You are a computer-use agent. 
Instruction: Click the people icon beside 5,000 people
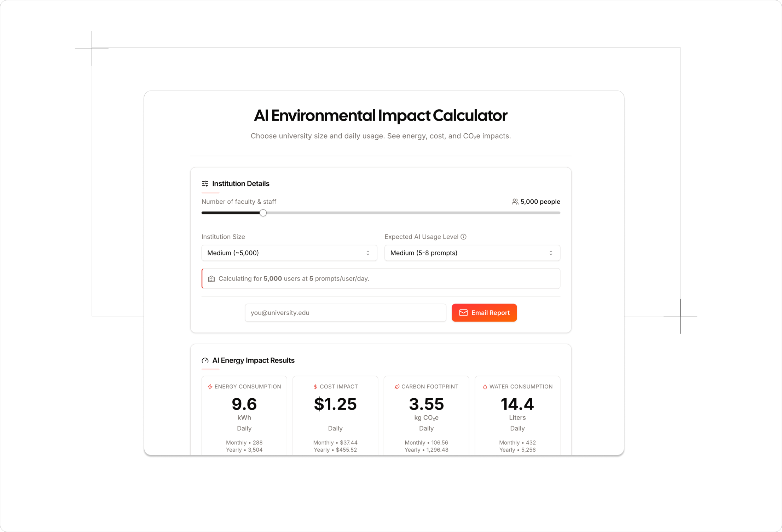click(x=515, y=202)
